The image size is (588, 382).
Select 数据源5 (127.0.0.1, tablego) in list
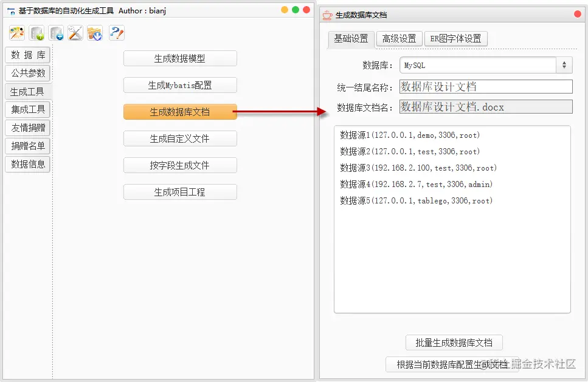[452, 201]
